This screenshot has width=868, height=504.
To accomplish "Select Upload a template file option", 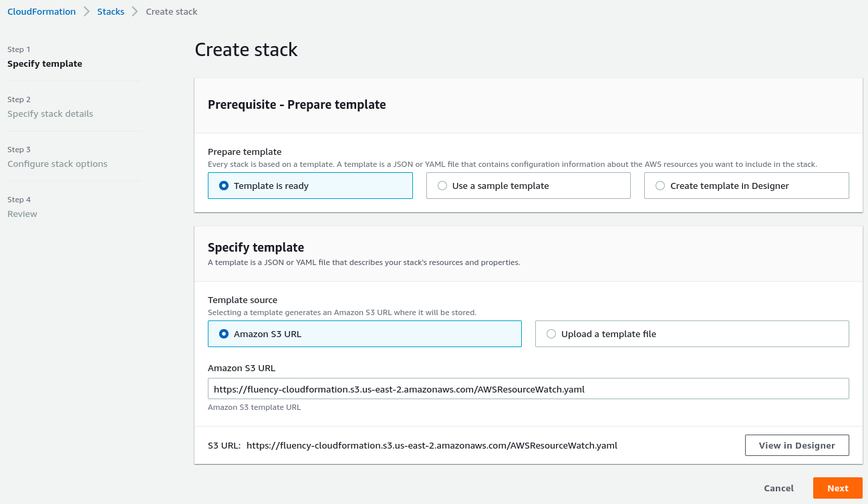I will (x=692, y=334).
